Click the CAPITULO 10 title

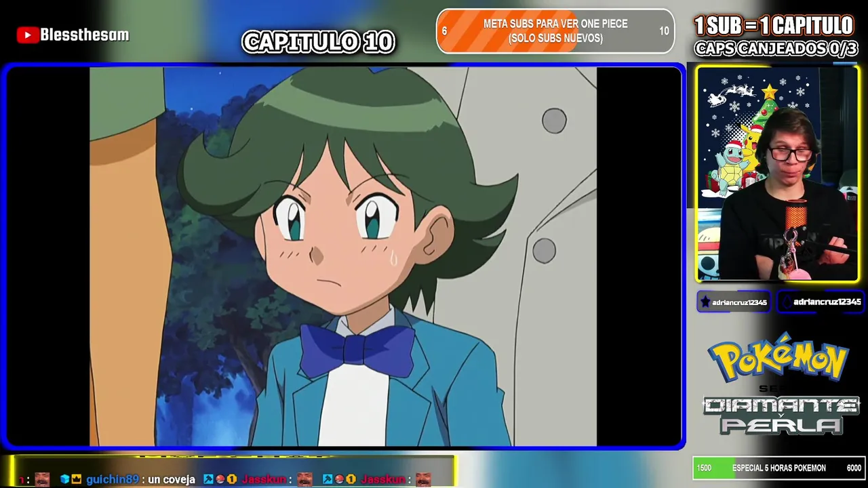click(318, 42)
